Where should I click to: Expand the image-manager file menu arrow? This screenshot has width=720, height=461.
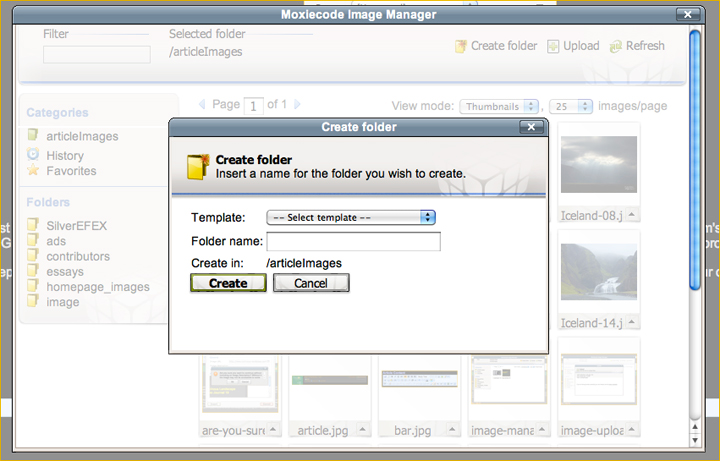point(542,429)
